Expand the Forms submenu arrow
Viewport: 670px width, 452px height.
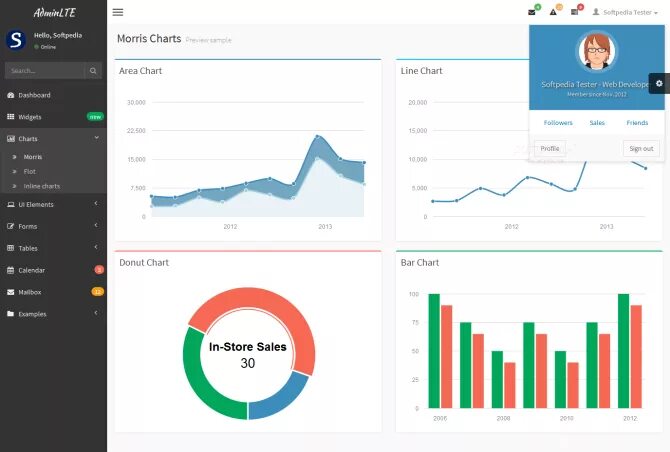pyautogui.click(x=96, y=225)
